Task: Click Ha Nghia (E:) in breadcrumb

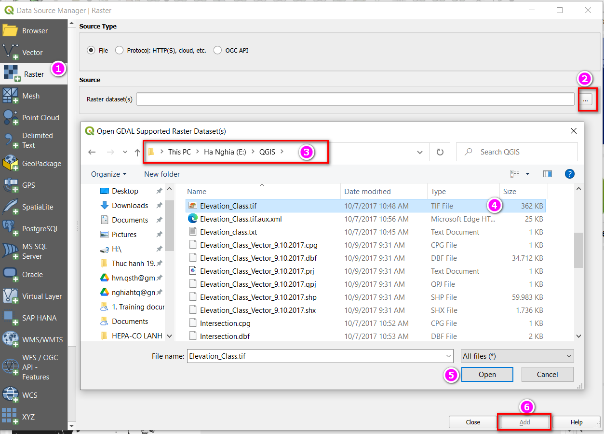Action: pos(225,152)
